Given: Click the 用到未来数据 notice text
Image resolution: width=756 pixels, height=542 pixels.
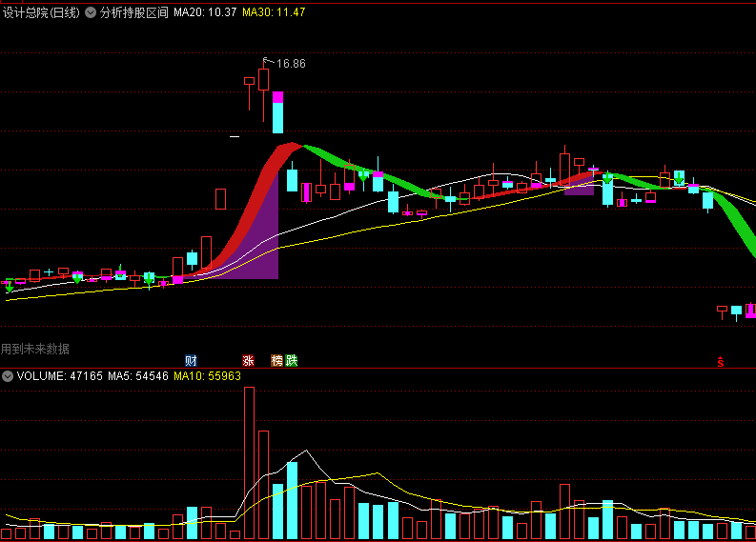Looking at the screenshot, I should coord(35,349).
